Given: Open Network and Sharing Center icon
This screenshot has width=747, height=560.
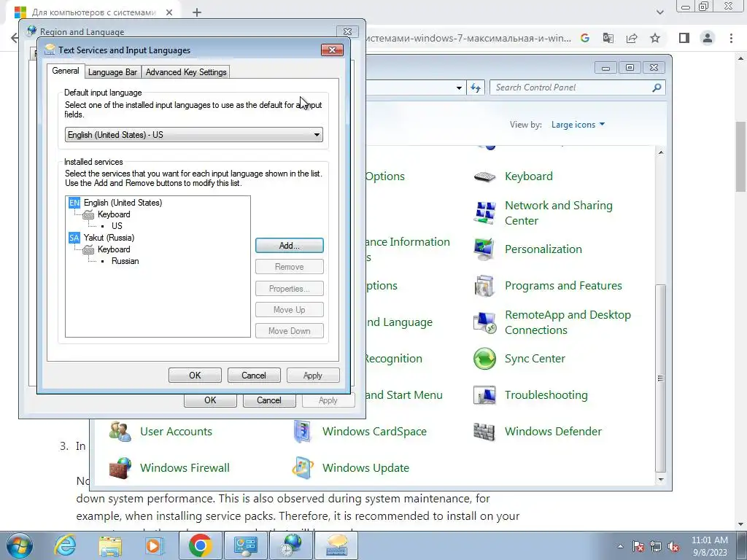Looking at the screenshot, I should pos(485,212).
